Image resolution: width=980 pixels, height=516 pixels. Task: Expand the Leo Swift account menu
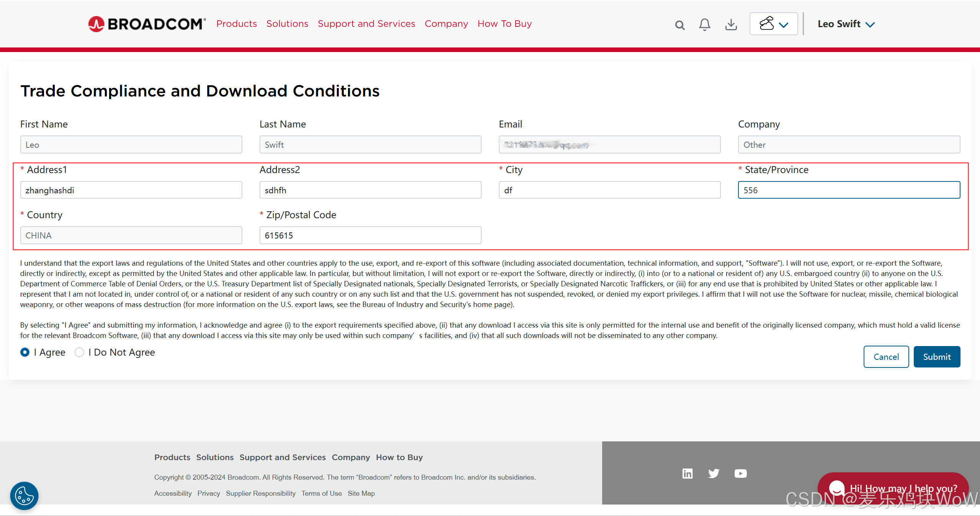coord(846,24)
